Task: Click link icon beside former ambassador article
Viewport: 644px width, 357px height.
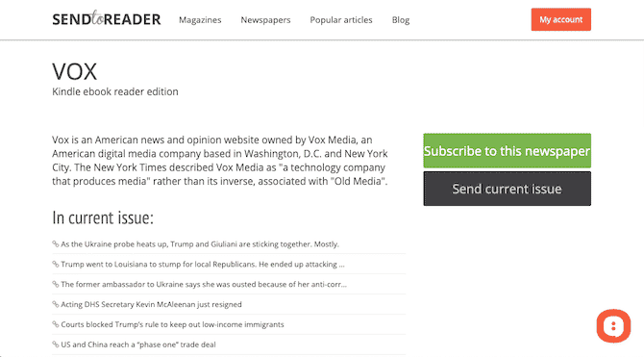Action: (56, 284)
